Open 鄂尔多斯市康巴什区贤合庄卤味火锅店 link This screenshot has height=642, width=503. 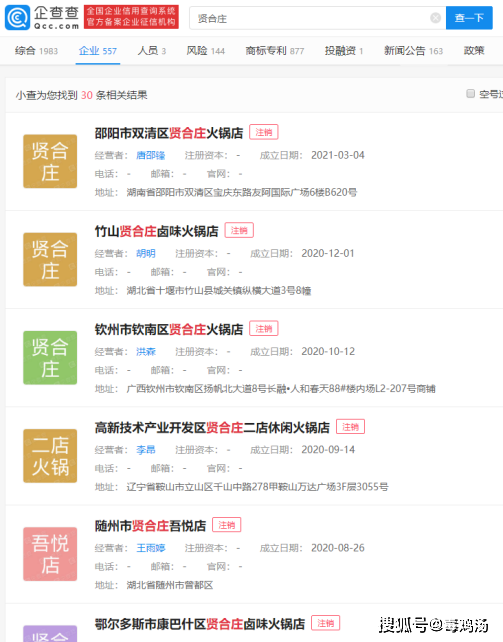200,624
